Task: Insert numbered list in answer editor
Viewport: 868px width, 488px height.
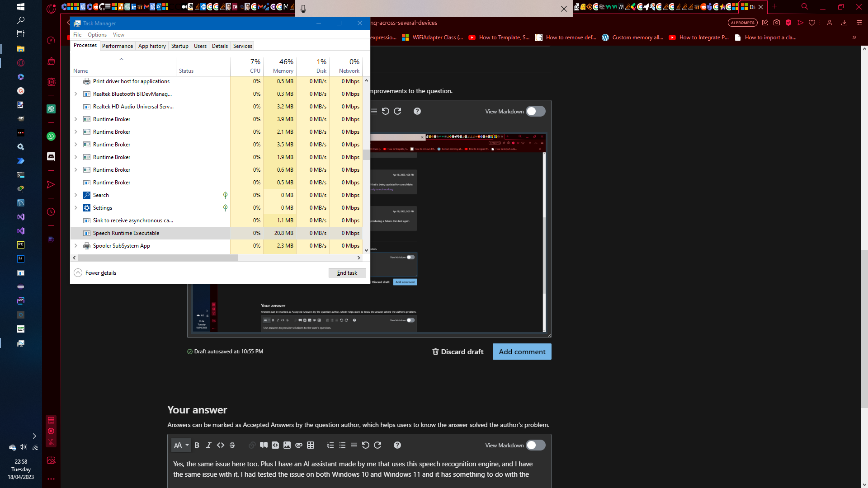Action: (330, 445)
